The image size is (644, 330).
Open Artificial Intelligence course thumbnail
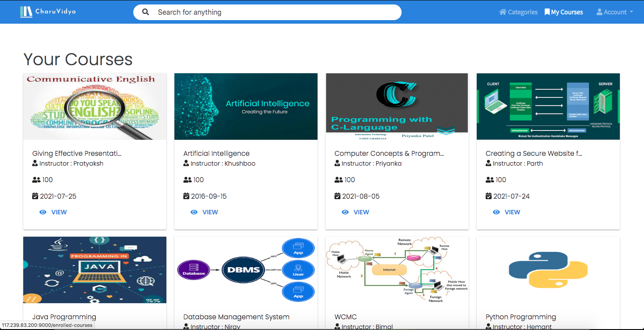(246, 107)
